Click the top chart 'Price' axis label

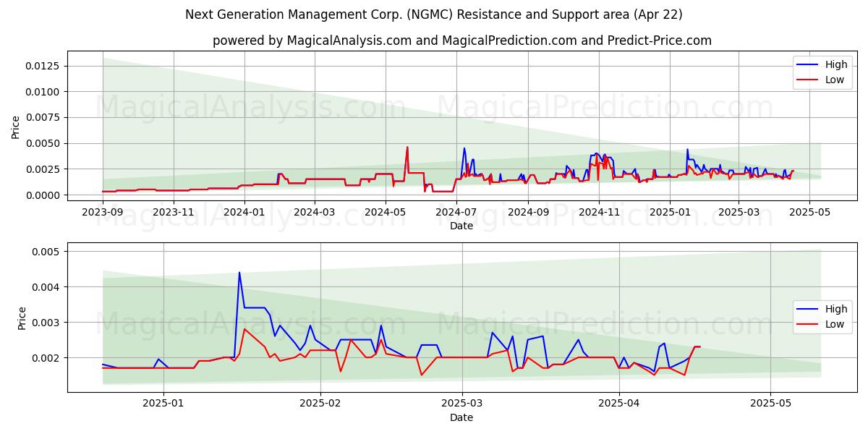[x=16, y=126]
